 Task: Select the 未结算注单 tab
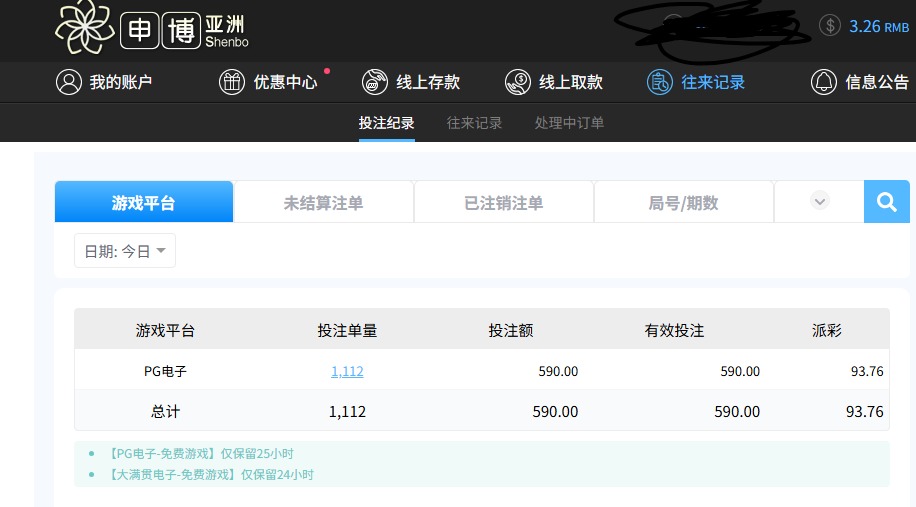[323, 202]
